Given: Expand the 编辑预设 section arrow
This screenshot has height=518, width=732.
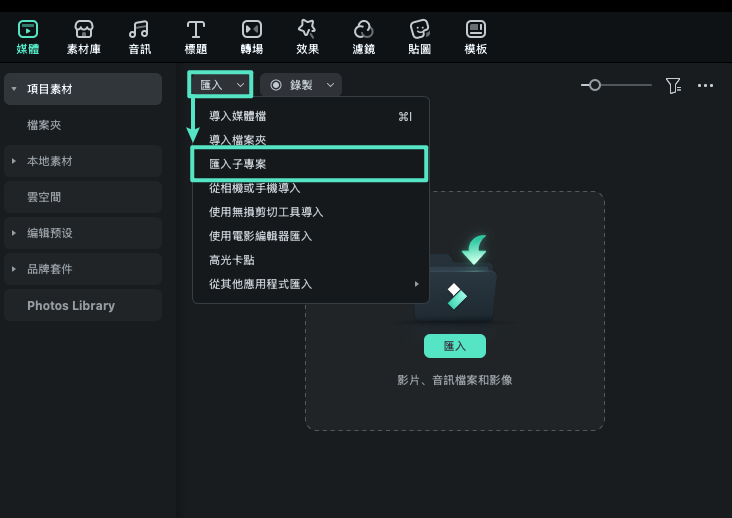Looking at the screenshot, I should click(x=14, y=233).
